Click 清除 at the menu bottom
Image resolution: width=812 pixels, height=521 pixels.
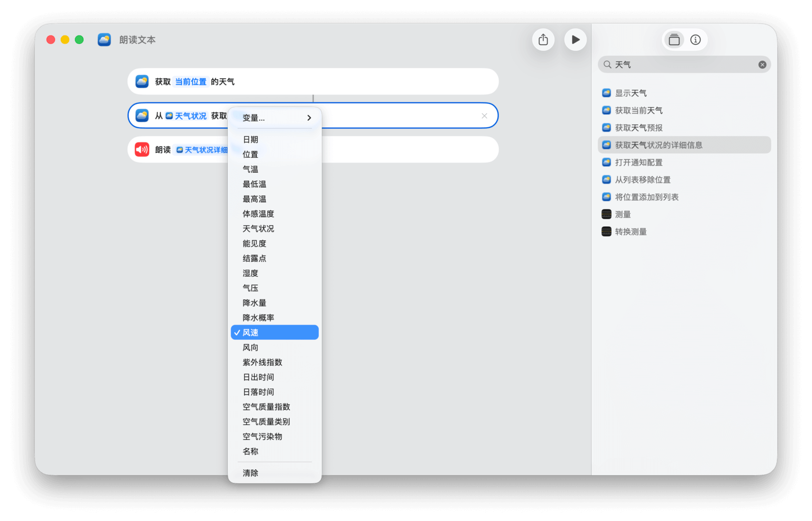[x=251, y=473]
